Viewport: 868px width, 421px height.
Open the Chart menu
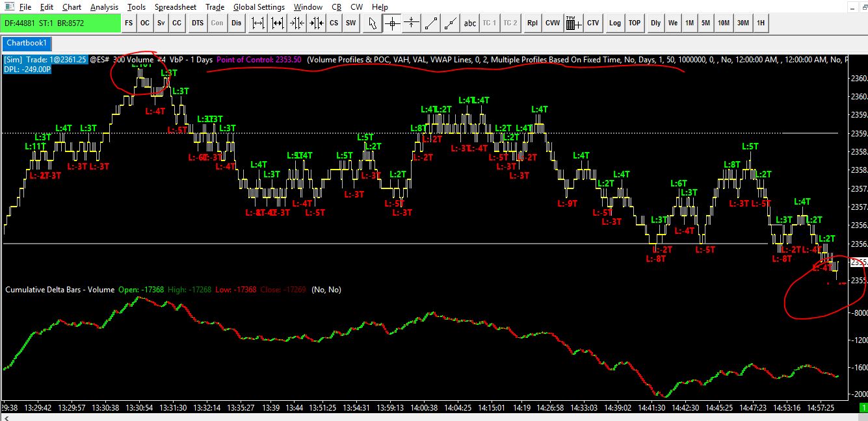click(x=72, y=7)
